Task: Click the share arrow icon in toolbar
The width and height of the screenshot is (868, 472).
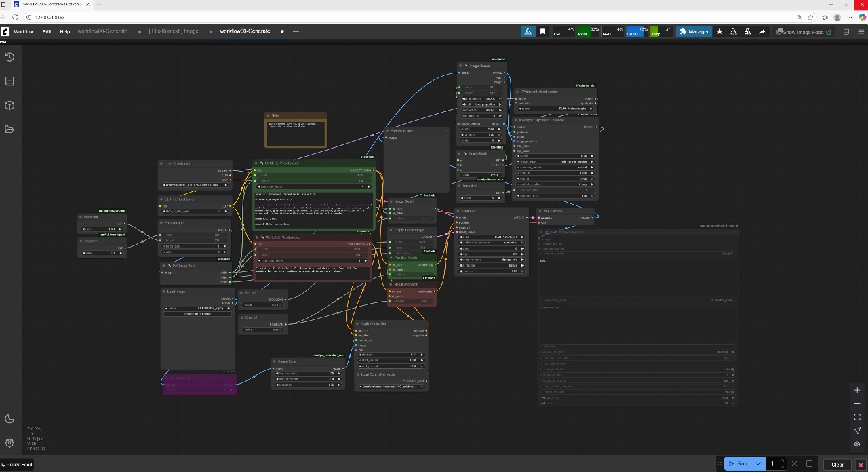Action: coord(762,32)
